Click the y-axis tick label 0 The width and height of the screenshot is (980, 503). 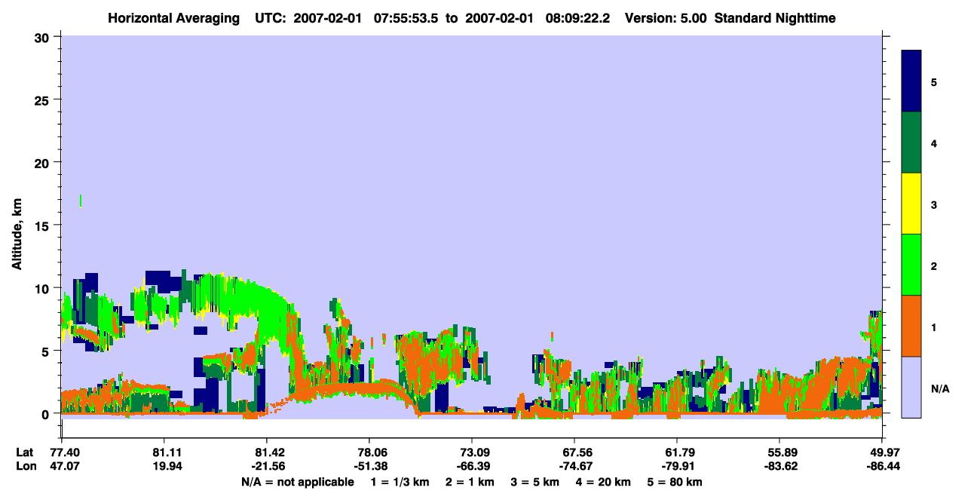coord(47,414)
